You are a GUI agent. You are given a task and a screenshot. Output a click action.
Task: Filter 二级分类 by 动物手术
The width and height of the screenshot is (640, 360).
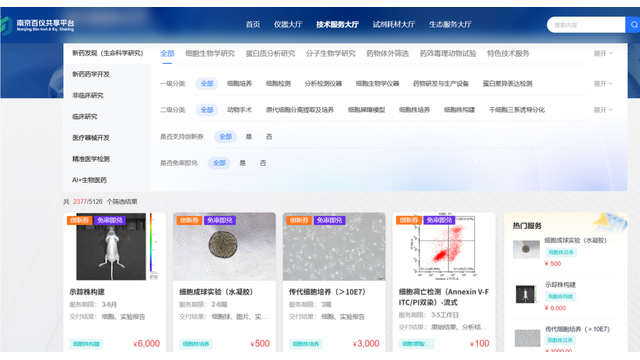tap(240, 110)
